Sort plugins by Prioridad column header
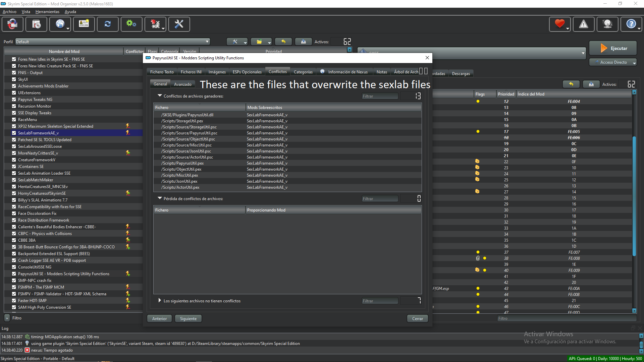The height and width of the screenshot is (362, 644). tap(506, 94)
